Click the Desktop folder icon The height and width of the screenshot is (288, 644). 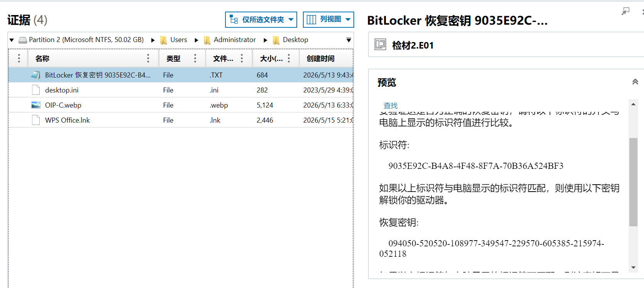276,40
